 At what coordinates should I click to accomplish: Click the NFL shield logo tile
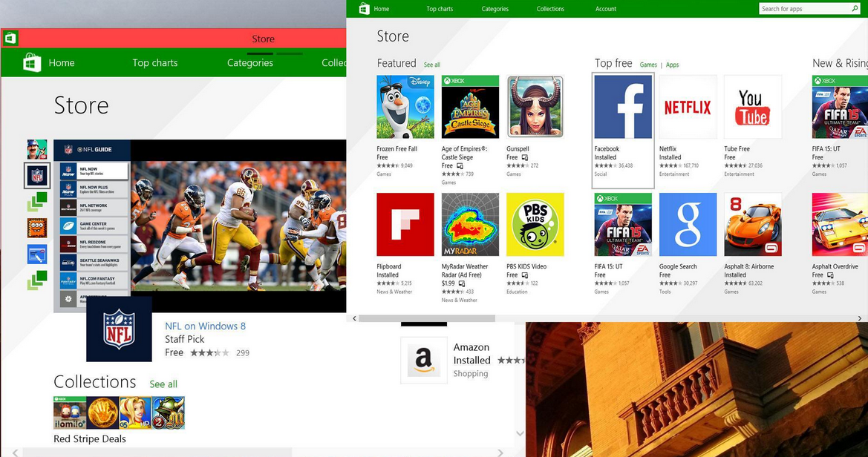(x=119, y=329)
